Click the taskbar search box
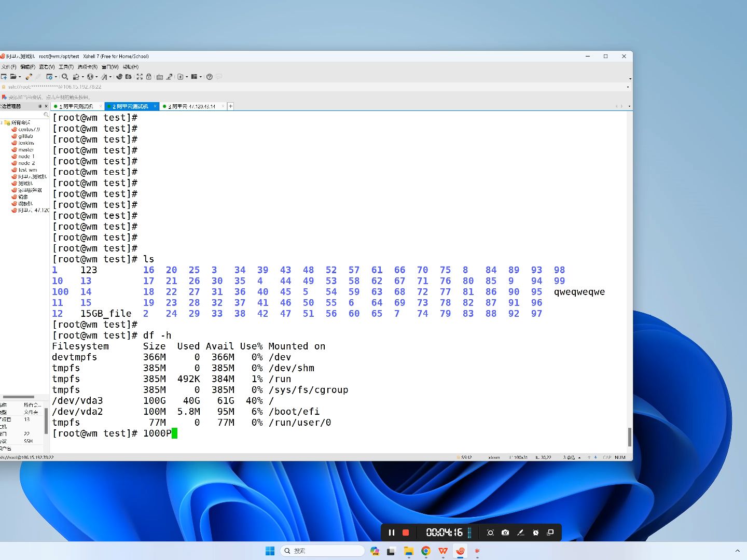 pyautogui.click(x=323, y=551)
